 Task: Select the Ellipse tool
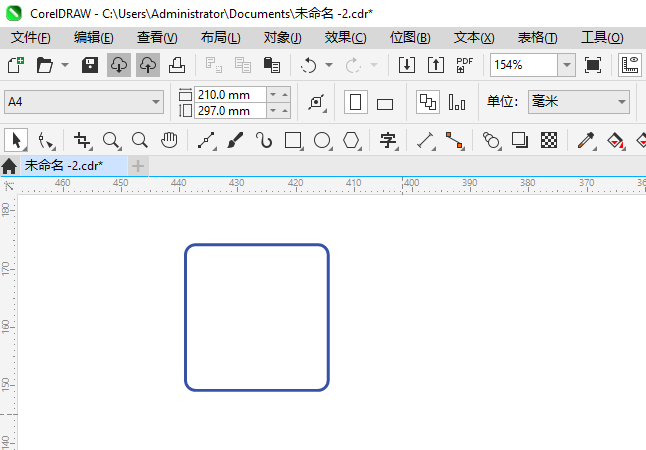pos(322,140)
